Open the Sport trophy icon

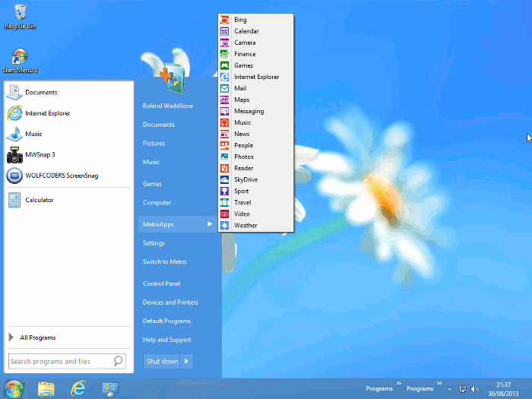[x=224, y=191]
